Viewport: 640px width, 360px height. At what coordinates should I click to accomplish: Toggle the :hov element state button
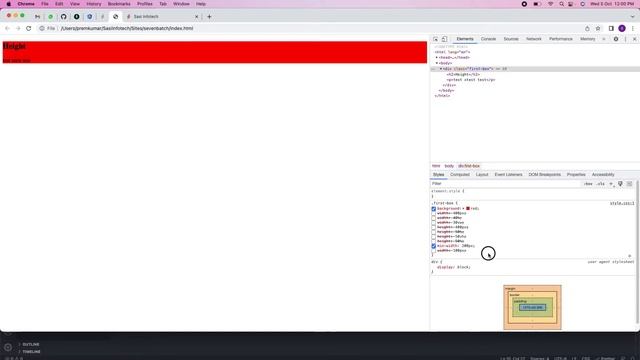588,184
